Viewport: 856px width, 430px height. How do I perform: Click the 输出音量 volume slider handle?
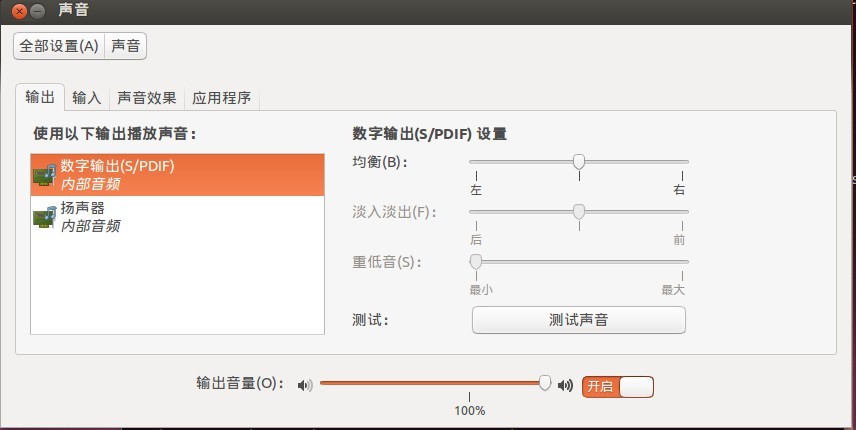545,383
